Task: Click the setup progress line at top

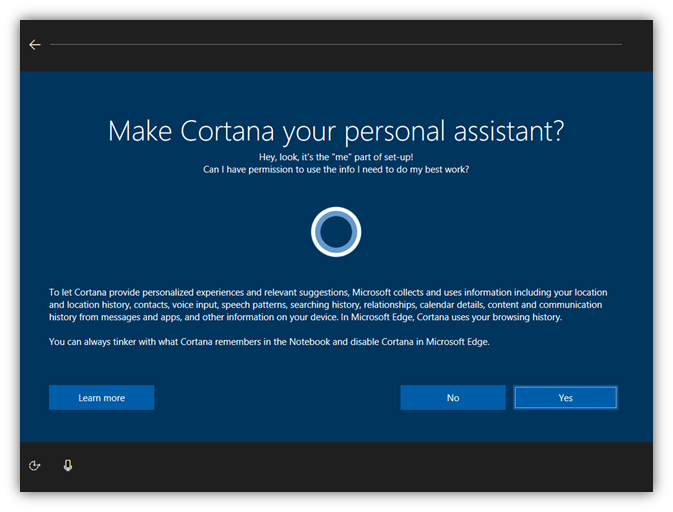Action: point(336,44)
